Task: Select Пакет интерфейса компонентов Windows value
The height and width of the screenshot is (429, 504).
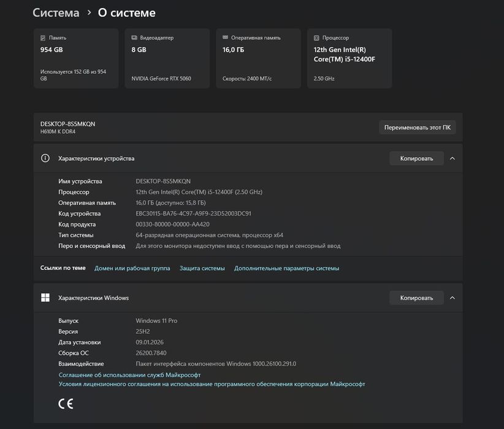Action: click(216, 364)
